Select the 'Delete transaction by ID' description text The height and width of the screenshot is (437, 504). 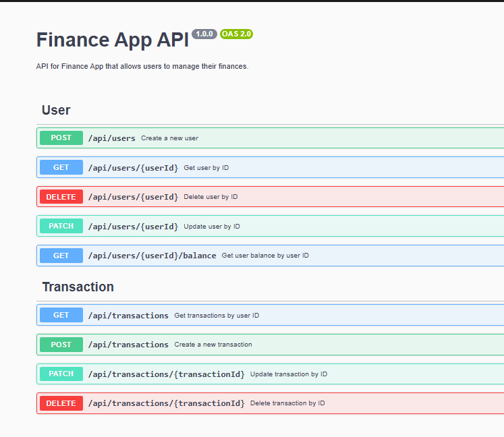pyautogui.click(x=287, y=403)
